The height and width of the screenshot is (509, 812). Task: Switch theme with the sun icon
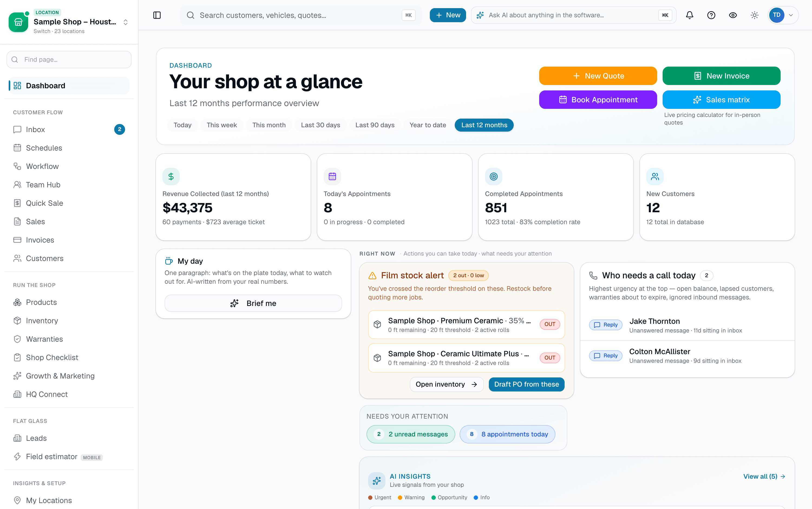(x=754, y=15)
